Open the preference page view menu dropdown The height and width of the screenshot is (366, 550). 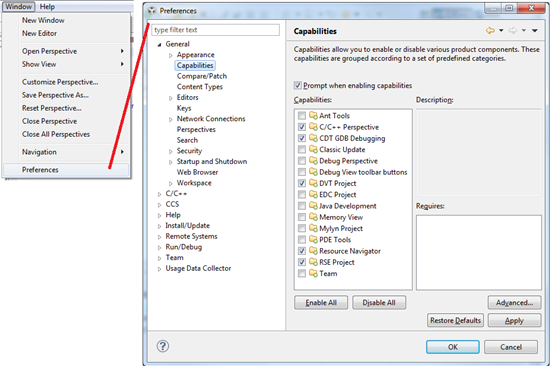(x=535, y=31)
